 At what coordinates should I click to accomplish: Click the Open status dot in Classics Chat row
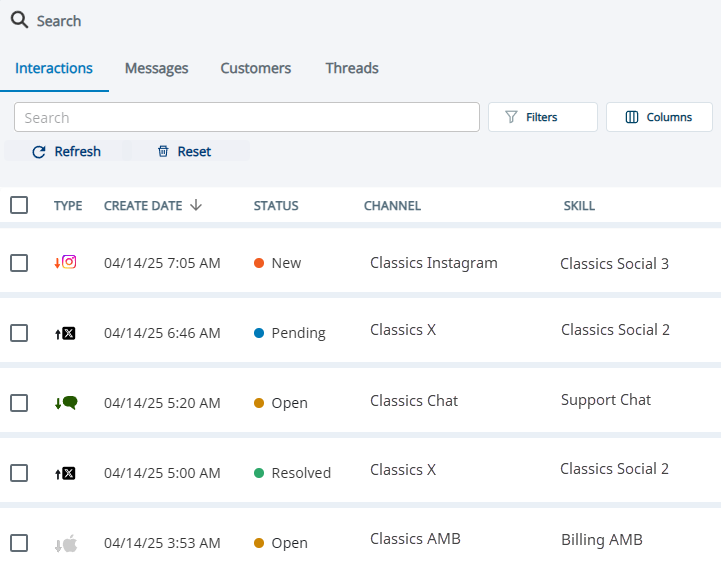[259, 403]
